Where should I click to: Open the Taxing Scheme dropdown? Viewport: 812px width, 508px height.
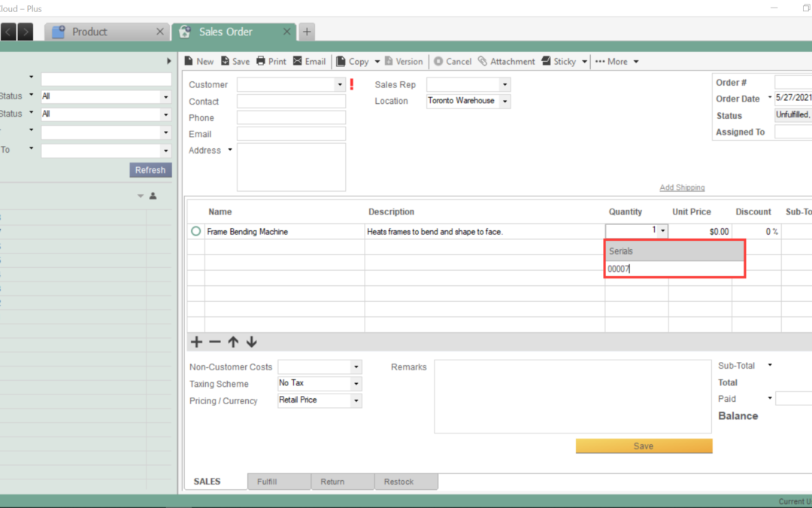click(x=356, y=384)
